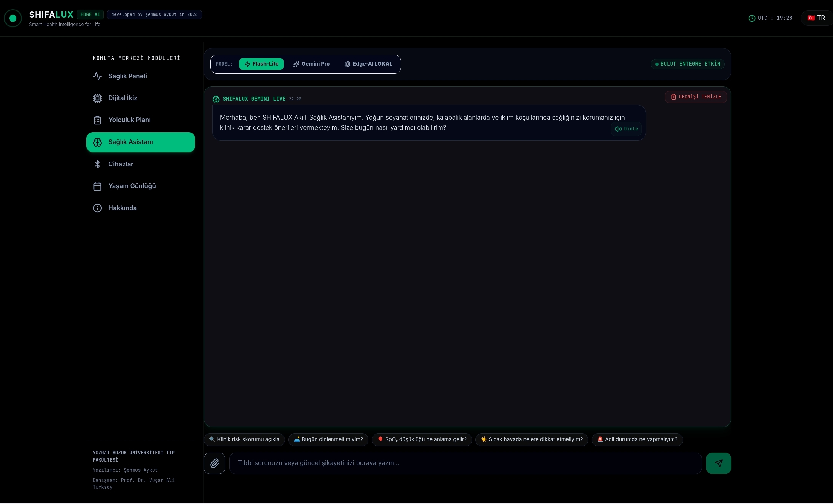Click the 'Danışman: Prof. Dr. Vugar Ali Türksoy' credit

133,484
